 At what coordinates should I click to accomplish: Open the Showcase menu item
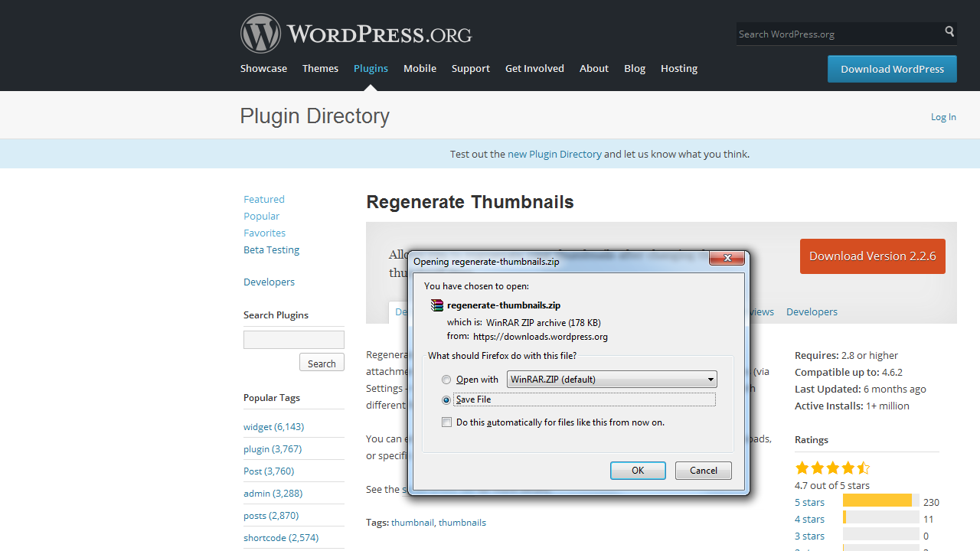click(x=263, y=68)
